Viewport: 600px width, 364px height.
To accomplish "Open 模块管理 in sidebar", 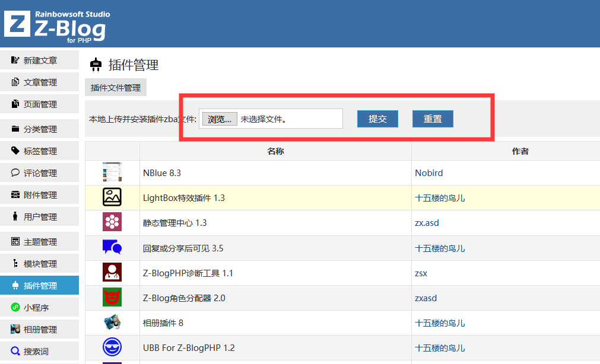I will tap(39, 263).
